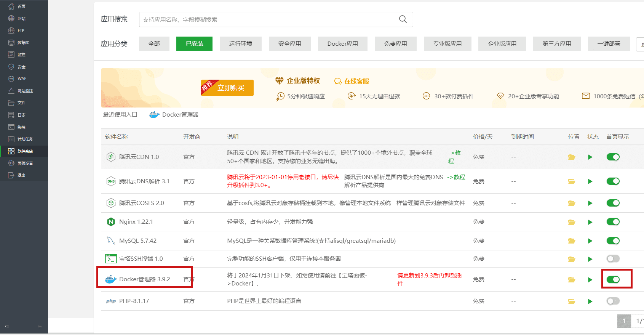Click the 腾讯云CDN 1.0 status play icon
The width and height of the screenshot is (644, 335).
(x=590, y=157)
